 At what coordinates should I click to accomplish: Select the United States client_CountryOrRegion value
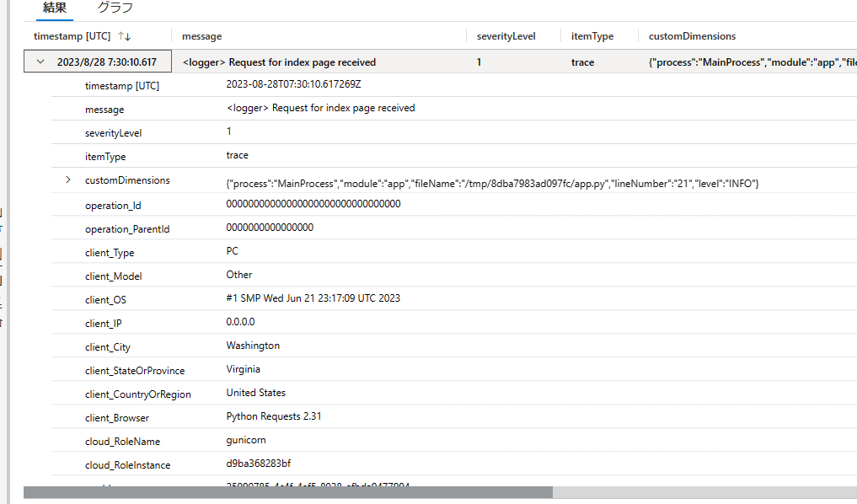tap(255, 392)
